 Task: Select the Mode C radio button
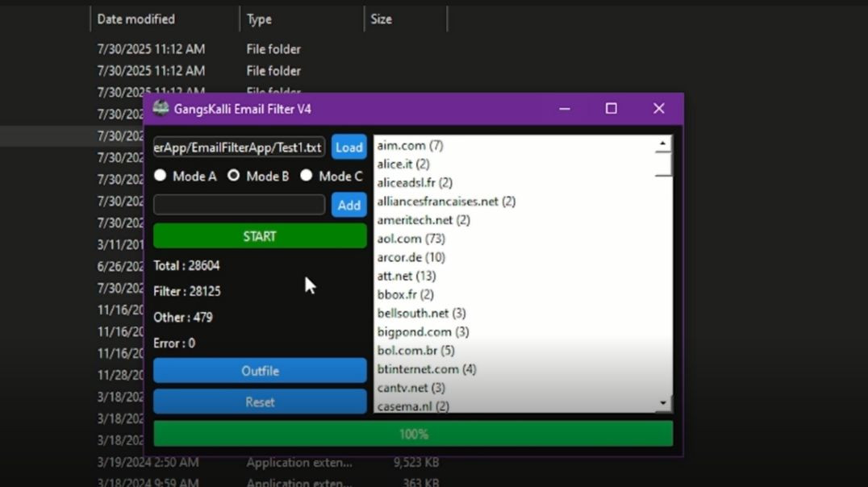click(306, 176)
